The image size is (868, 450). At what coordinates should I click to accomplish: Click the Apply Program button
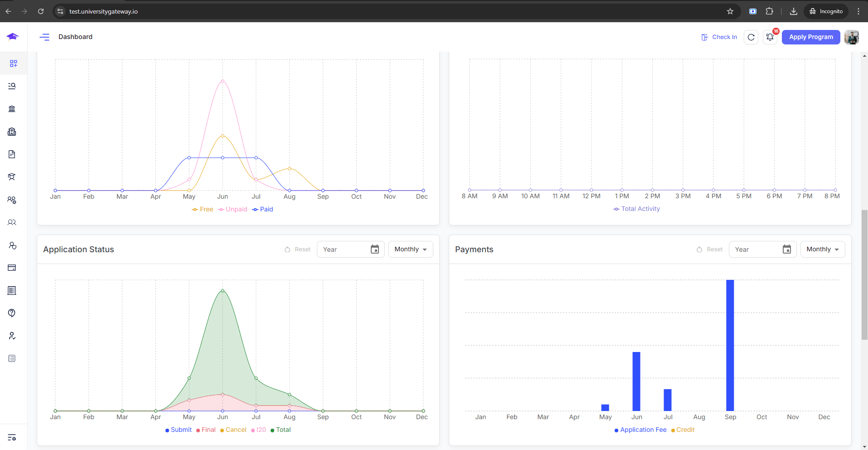point(811,37)
